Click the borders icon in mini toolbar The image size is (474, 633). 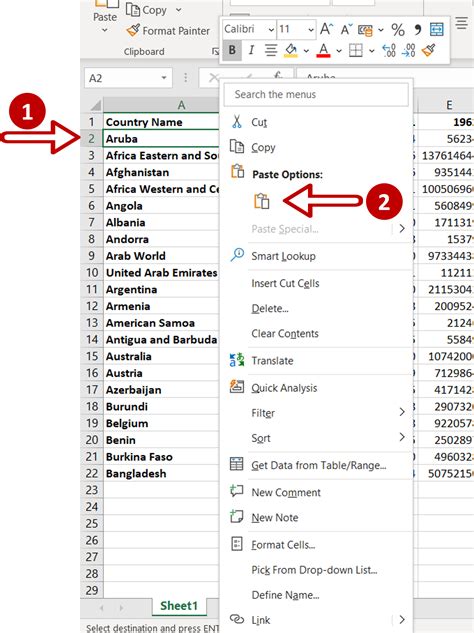(x=355, y=50)
